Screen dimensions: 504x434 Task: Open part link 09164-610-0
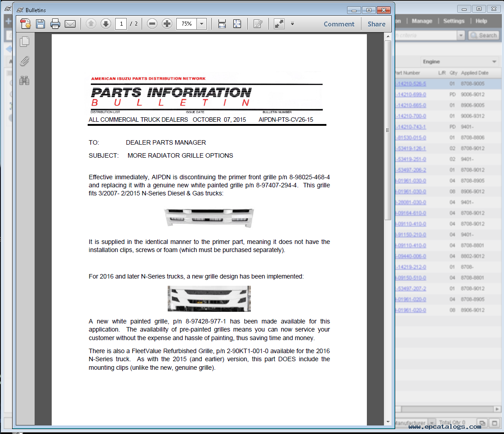click(411, 213)
